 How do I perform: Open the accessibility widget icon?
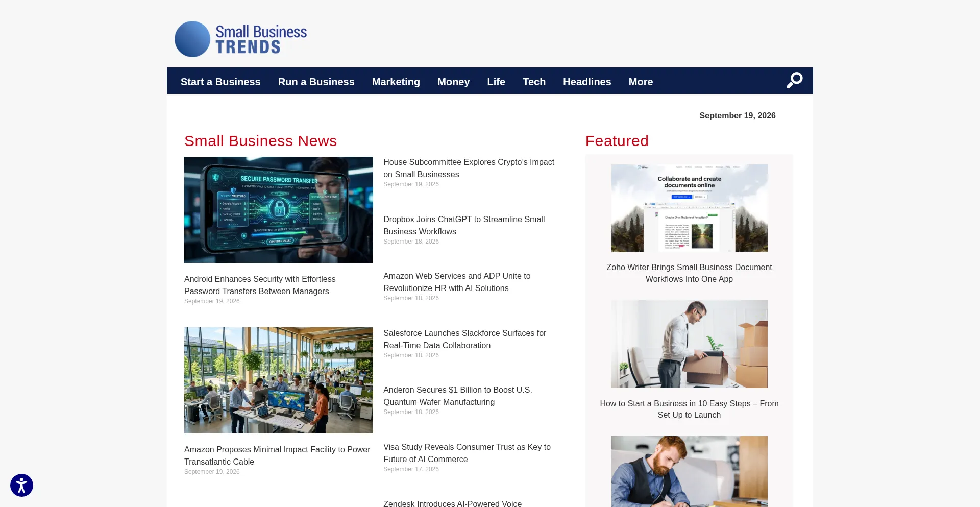pos(21,485)
